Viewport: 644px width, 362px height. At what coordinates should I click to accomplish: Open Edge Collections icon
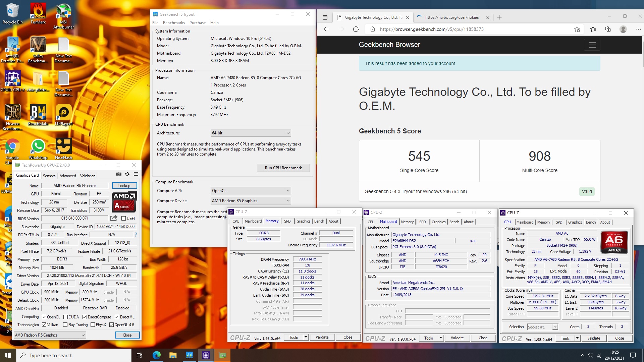(x=608, y=29)
